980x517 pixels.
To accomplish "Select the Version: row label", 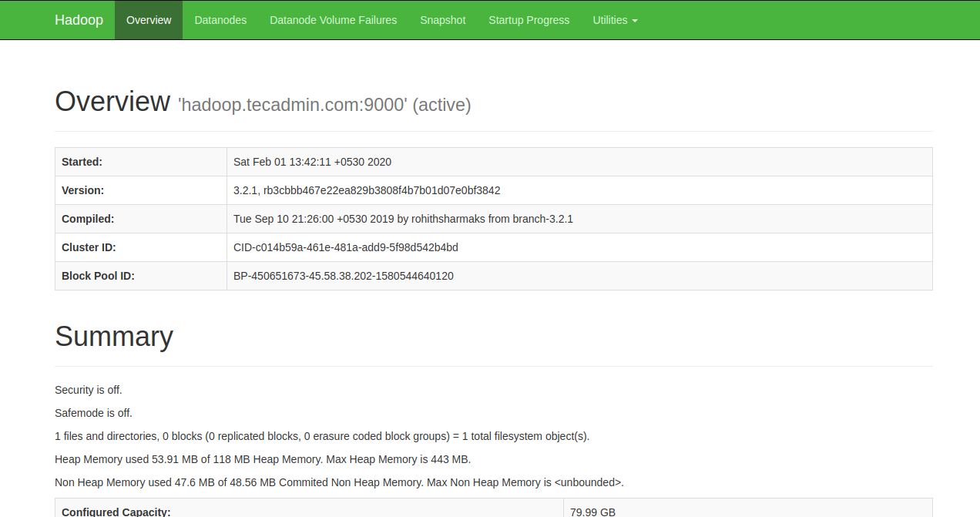I will 82,190.
